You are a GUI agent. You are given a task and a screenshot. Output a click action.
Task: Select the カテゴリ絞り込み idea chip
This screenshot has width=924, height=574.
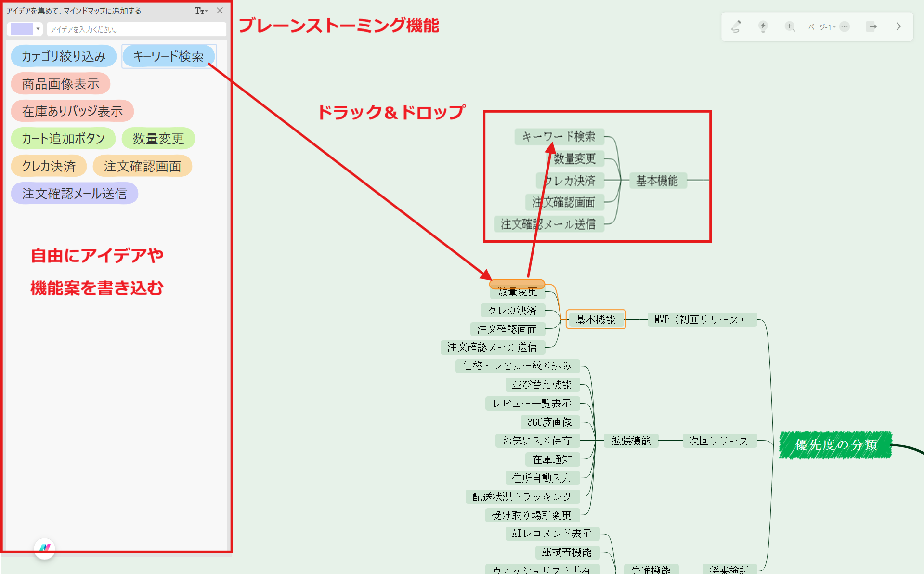point(64,56)
